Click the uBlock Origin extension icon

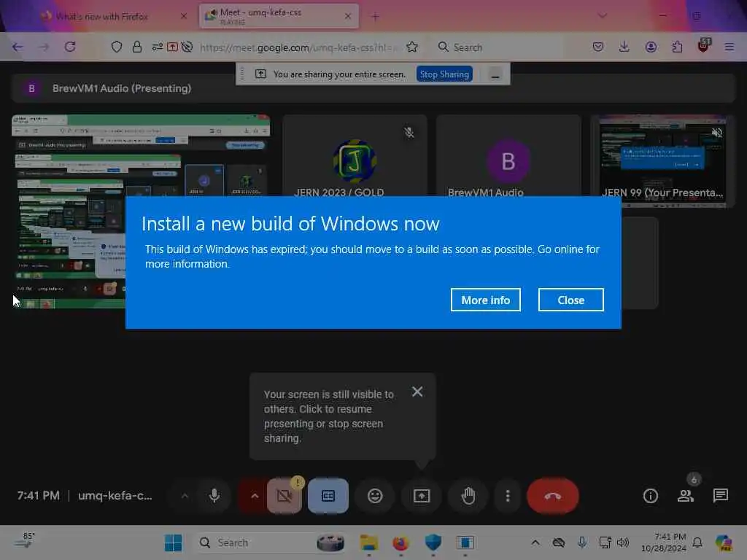704,46
